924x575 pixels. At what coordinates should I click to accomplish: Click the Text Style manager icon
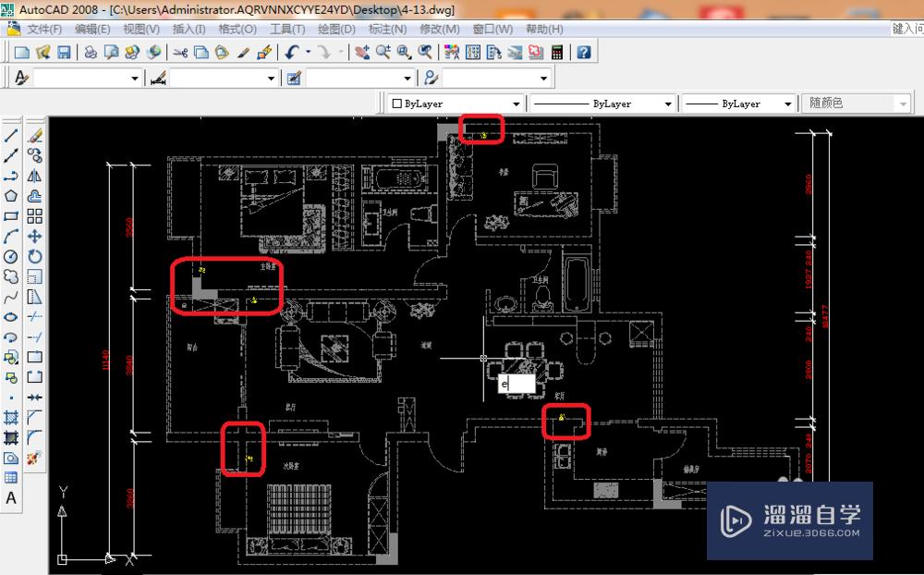(21, 78)
